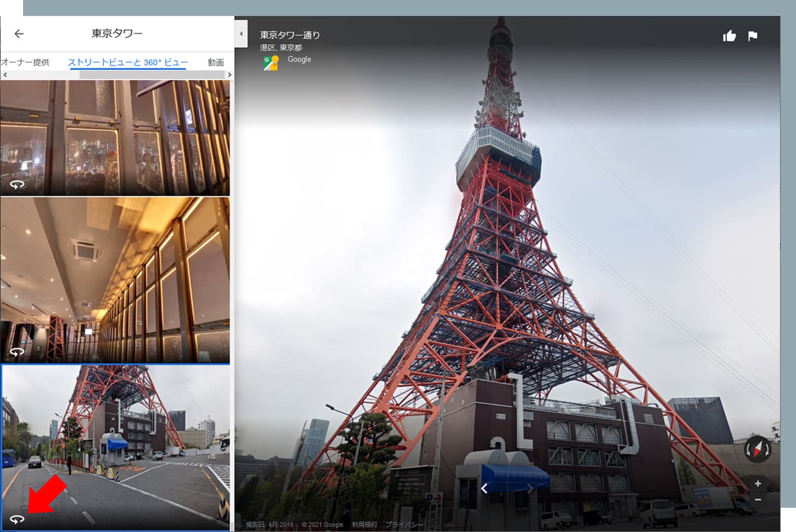Open the 利用規約 terms link
796x532 pixels.
[365, 524]
